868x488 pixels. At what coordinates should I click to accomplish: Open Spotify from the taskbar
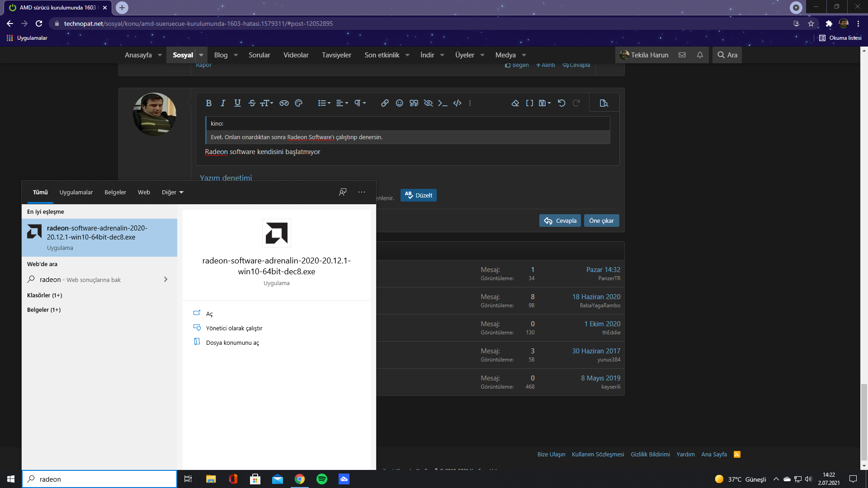pos(322,479)
